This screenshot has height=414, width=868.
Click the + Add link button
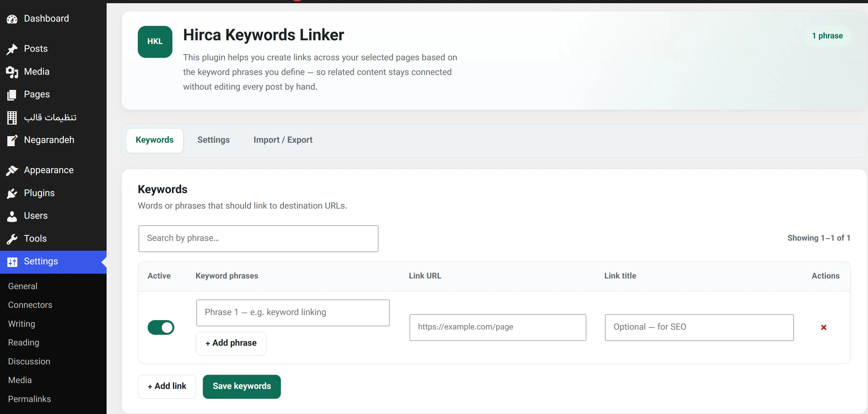167,386
